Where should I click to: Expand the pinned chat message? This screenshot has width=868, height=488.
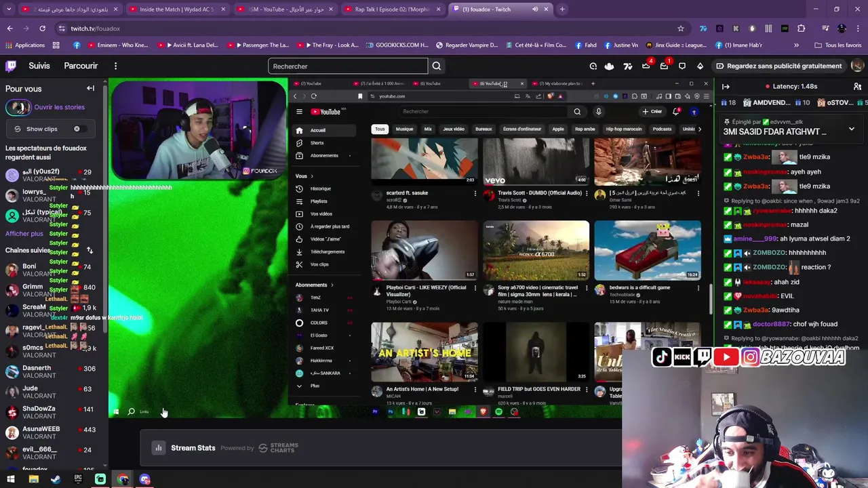coord(852,129)
